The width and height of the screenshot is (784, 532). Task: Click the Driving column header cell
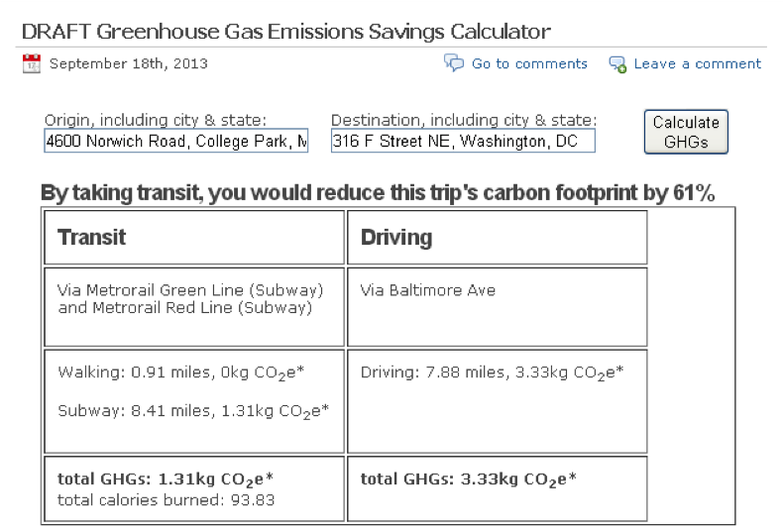coord(498,238)
